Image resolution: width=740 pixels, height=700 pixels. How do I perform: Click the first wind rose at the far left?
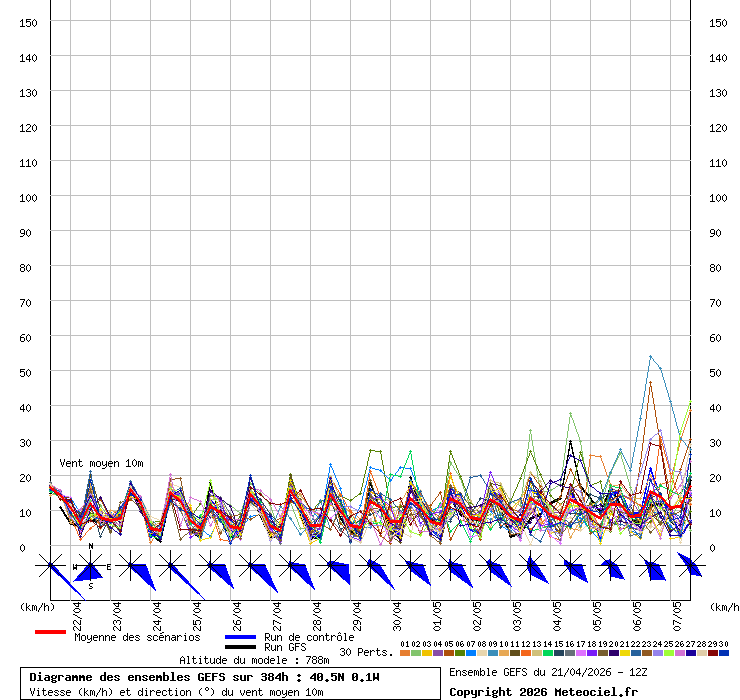tap(50, 567)
